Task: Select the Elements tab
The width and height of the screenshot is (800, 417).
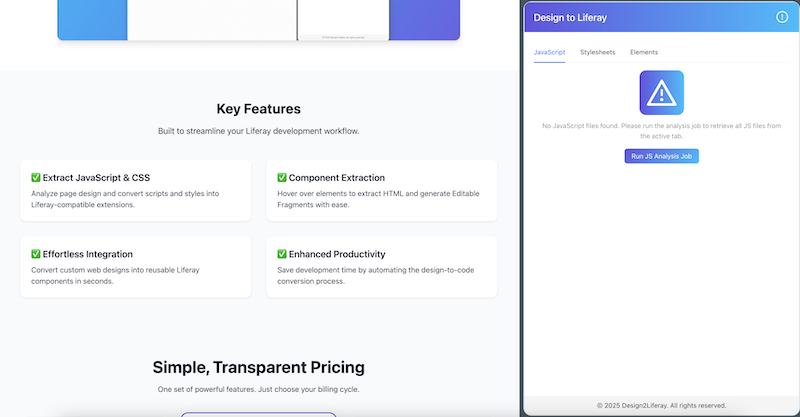Action: pyautogui.click(x=643, y=52)
